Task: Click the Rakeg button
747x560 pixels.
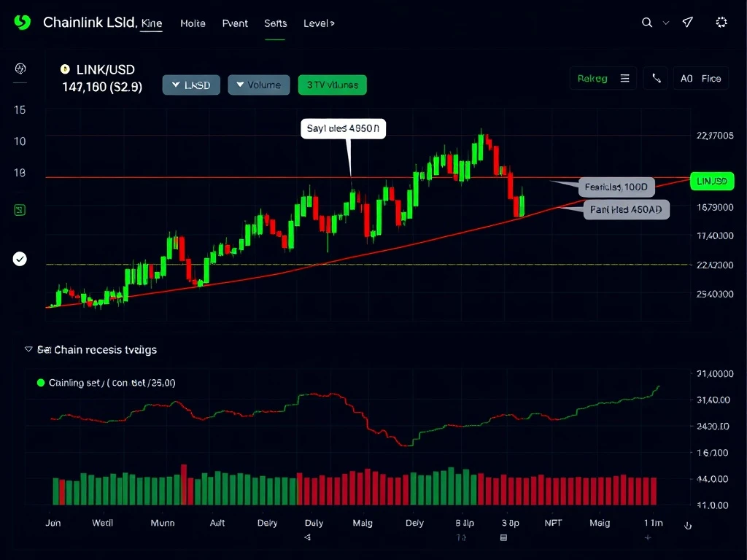Action: 592,79
